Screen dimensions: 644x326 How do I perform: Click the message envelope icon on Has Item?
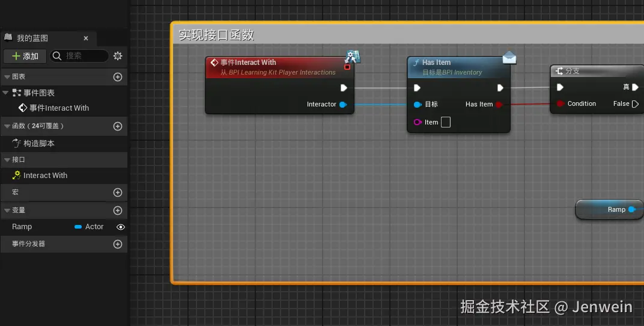(509, 58)
